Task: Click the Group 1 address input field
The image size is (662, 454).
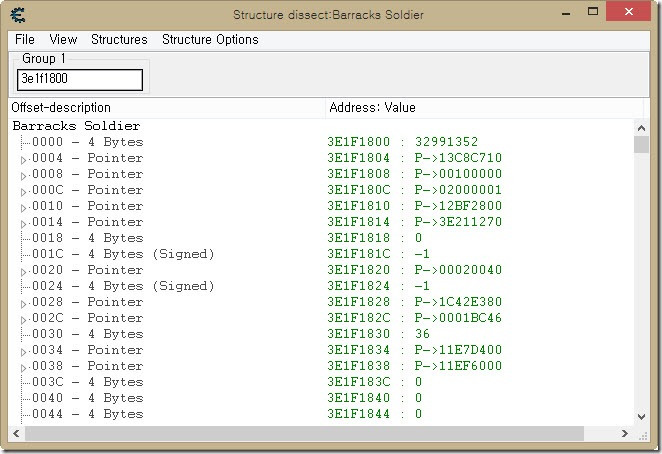Action: pyautogui.click(x=80, y=80)
